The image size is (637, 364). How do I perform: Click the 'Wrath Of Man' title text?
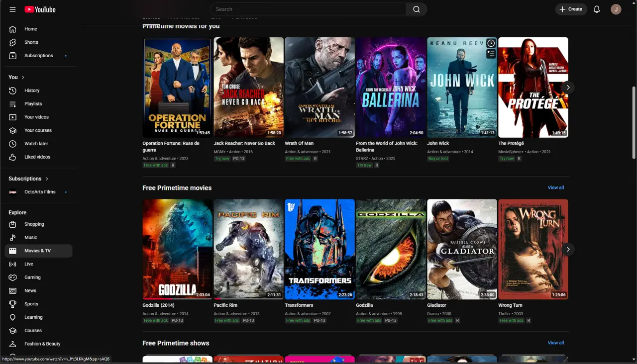(299, 143)
